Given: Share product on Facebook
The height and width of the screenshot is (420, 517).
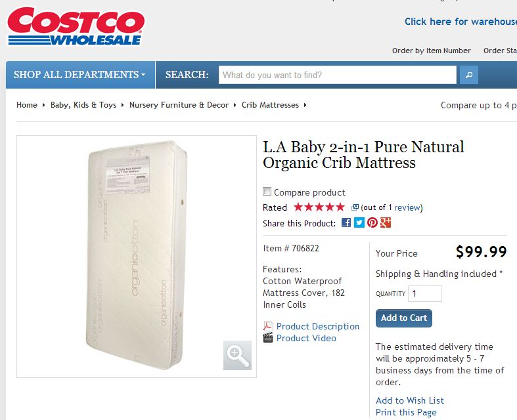Looking at the screenshot, I should (346, 222).
